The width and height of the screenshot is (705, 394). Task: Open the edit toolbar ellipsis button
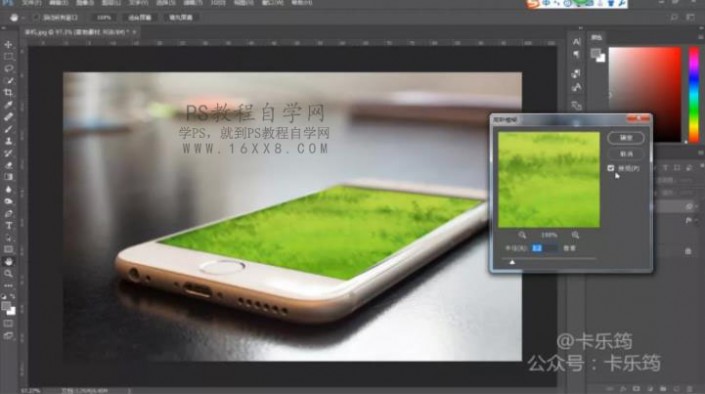(x=9, y=285)
